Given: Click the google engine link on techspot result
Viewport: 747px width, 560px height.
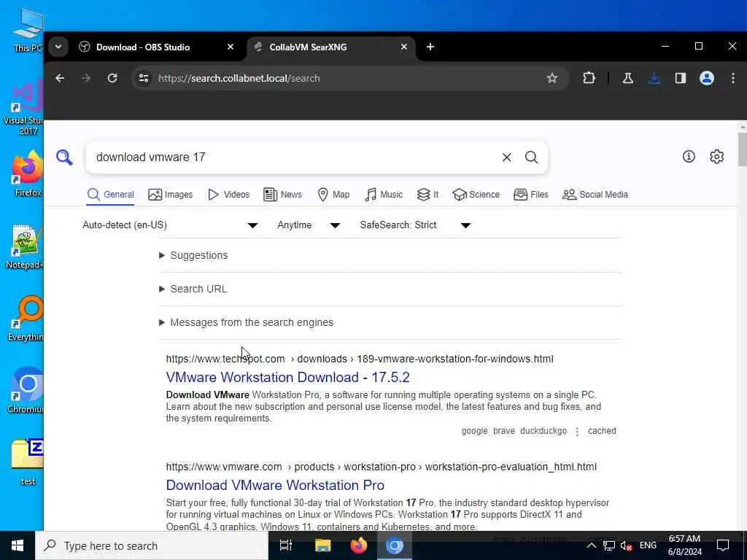Looking at the screenshot, I should tap(474, 431).
